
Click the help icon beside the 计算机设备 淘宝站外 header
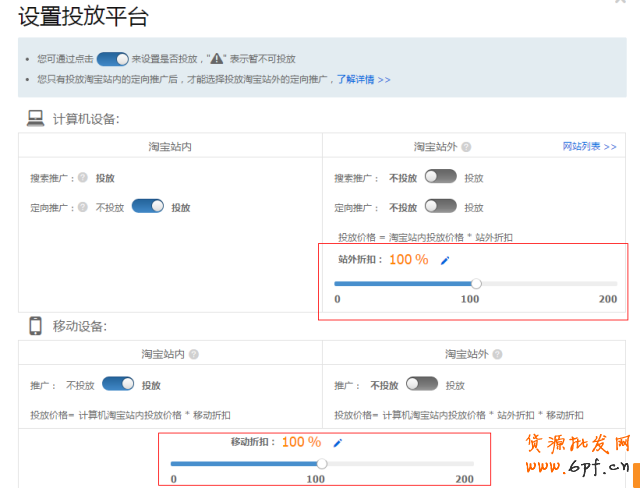(466, 147)
